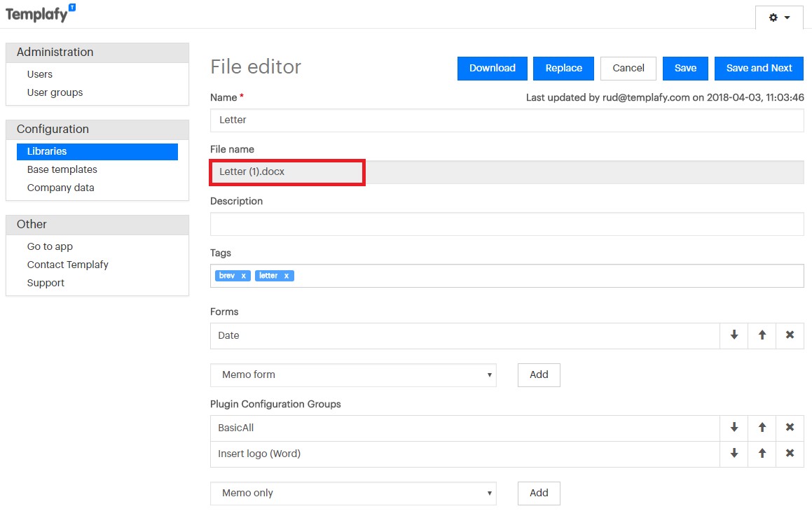
Task: Click Contact Templafy link
Action: (68, 265)
